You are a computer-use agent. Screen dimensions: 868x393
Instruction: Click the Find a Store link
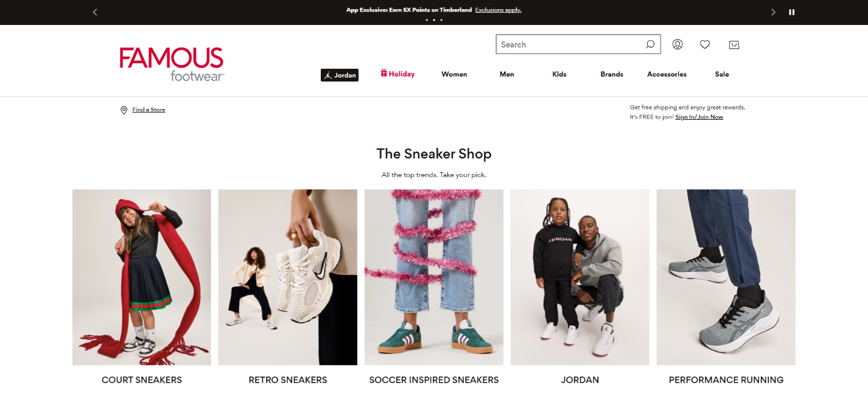tap(149, 110)
